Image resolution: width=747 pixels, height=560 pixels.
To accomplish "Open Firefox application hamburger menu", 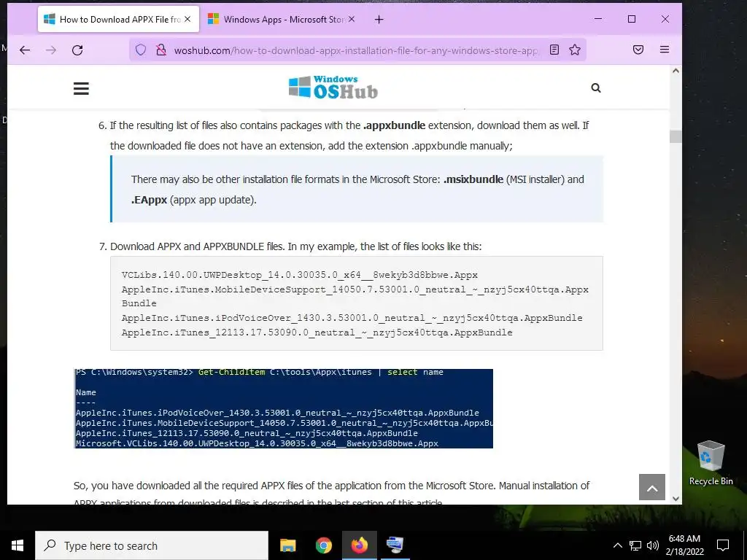I will click(x=665, y=50).
